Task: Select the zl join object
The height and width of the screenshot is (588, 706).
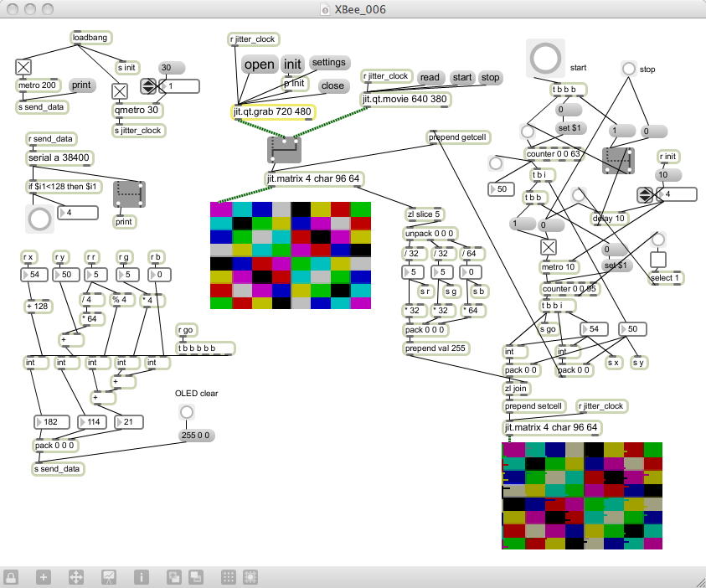Action: [517, 389]
